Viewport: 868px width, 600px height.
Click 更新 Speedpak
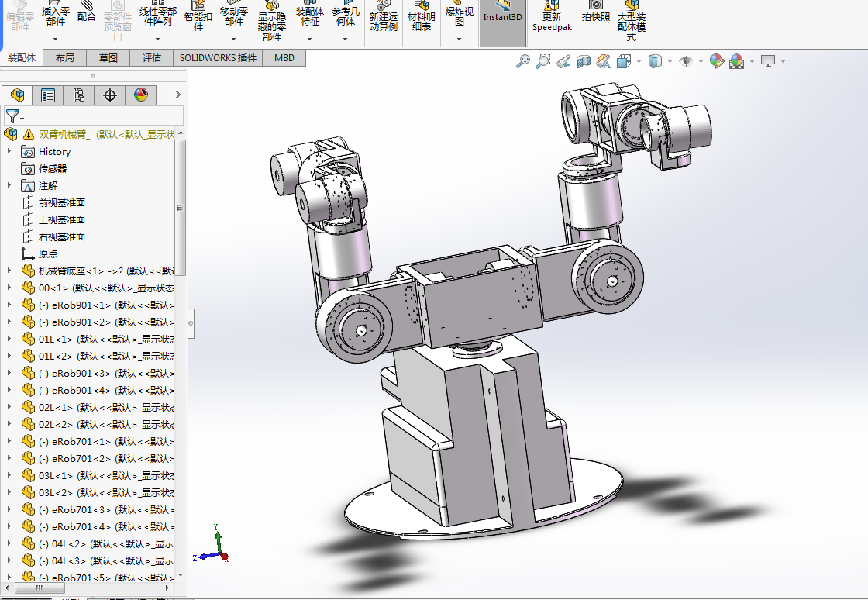coord(552,16)
